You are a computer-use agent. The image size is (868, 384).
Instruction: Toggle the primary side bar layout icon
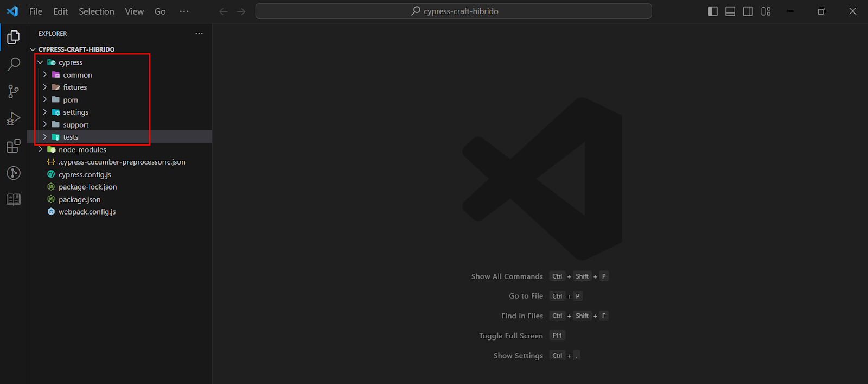713,11
